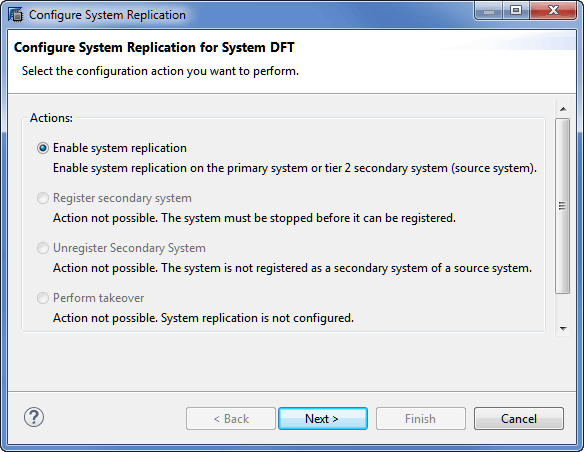This screenshot has width=584, height=452.
Task: Click the Cancel button
Action: coord(518,418)
